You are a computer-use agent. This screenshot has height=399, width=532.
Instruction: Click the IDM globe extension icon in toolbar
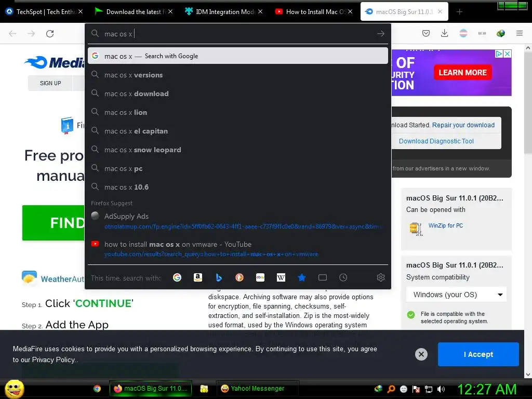500,33
